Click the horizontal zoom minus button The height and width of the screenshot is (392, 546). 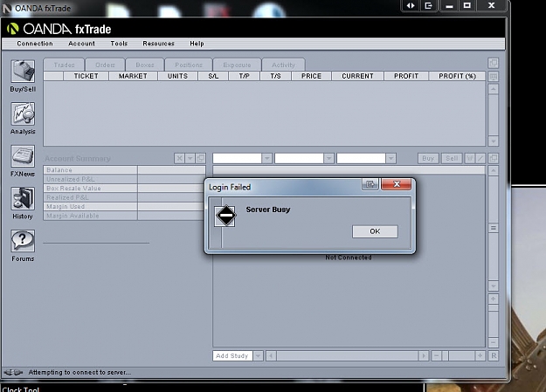tap(436, 356)
